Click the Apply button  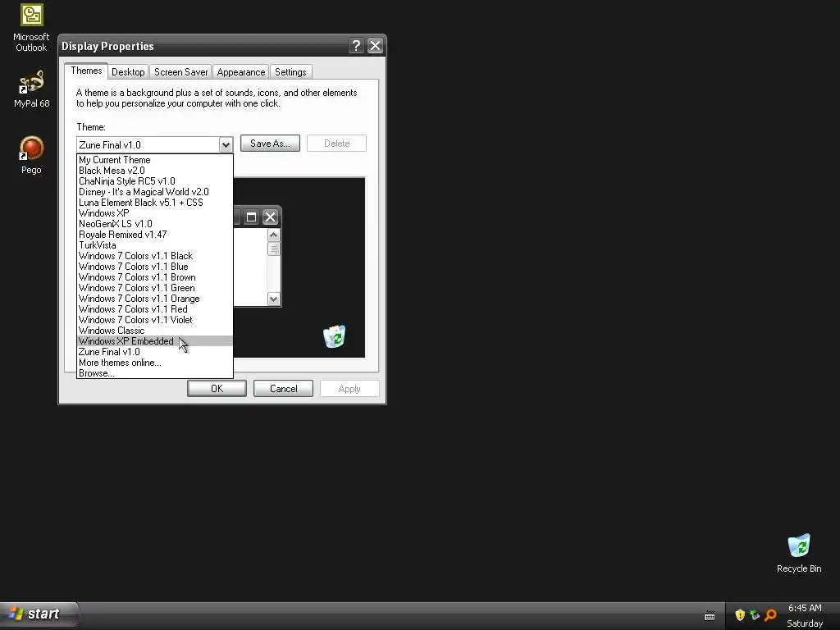(x=349, y=388)
